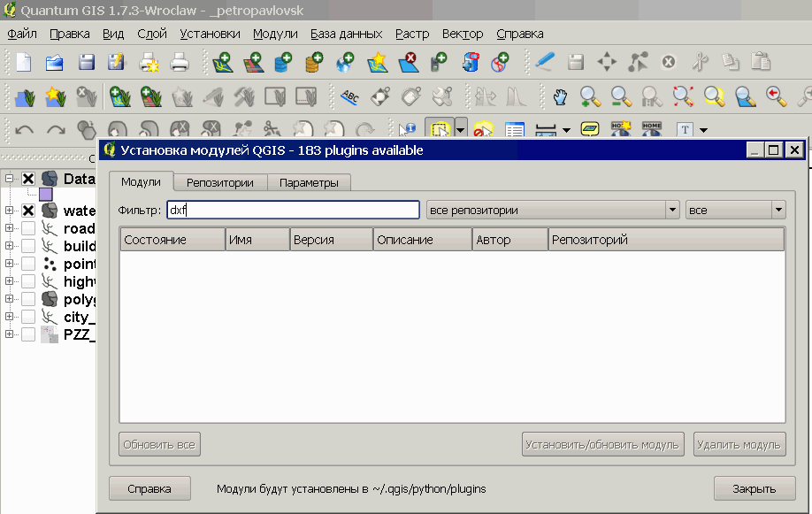Enable the road layer checkbox
Image resolution: width=812 pixels, height=514 pixels.
(28, 228)
